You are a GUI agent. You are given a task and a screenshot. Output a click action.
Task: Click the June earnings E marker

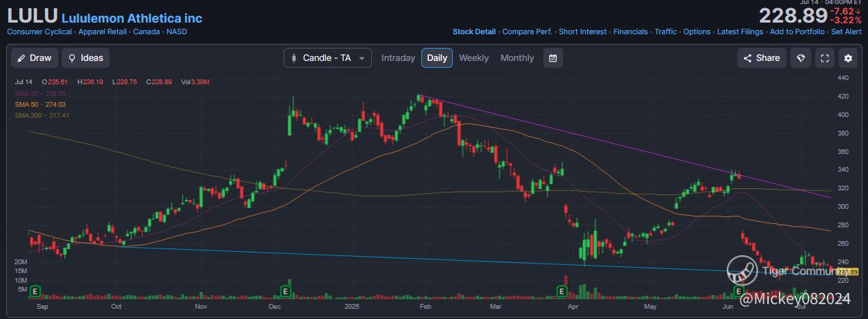click(739, 292)
